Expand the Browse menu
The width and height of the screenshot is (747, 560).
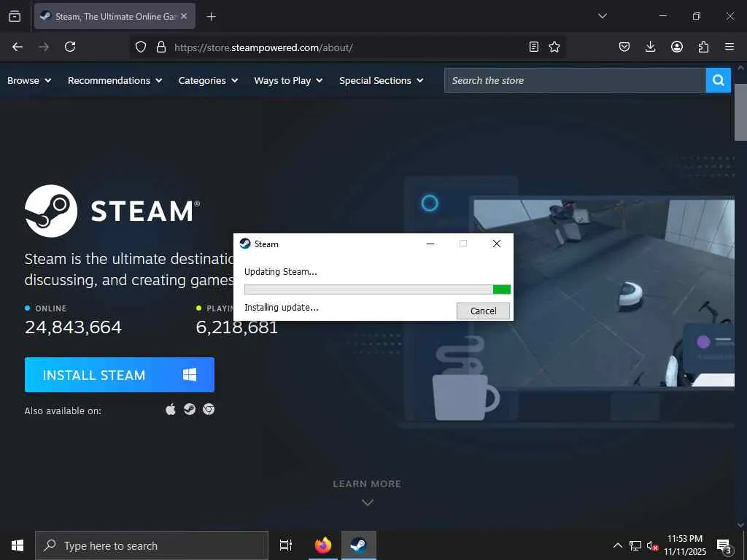[x=29, y=80]
